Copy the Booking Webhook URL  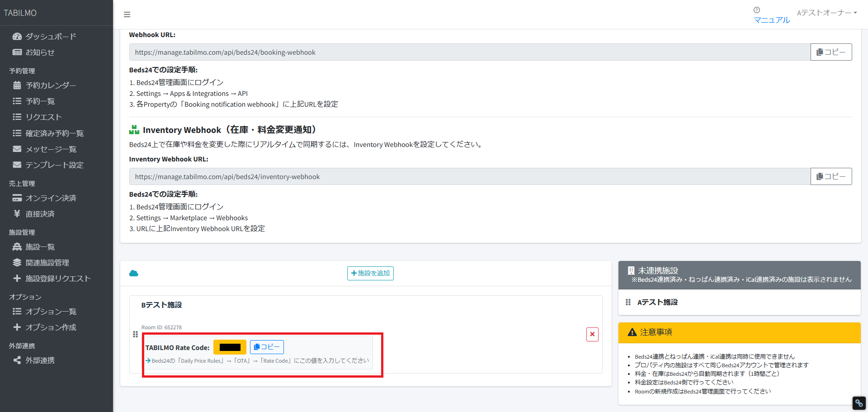[x=831, y=52]
